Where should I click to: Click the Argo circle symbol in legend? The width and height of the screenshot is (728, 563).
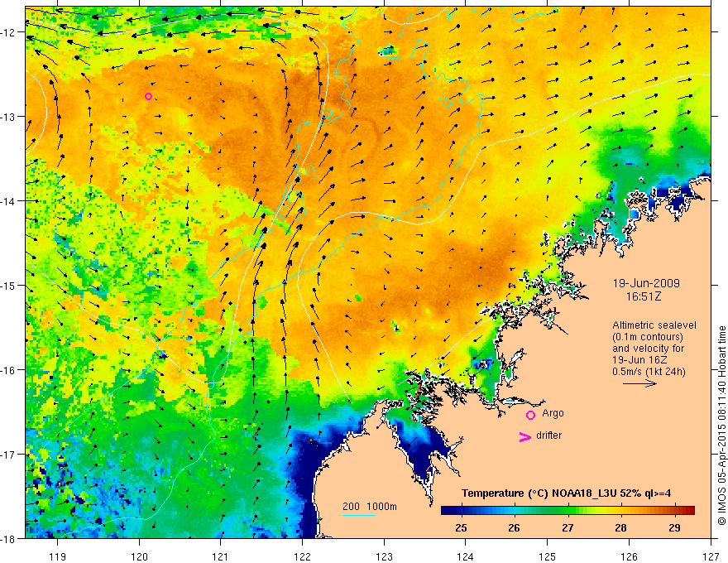(530, 415)
